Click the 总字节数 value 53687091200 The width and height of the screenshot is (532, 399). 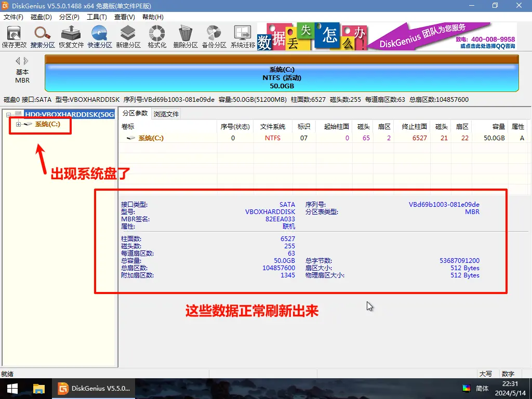[x=460, y=261]
